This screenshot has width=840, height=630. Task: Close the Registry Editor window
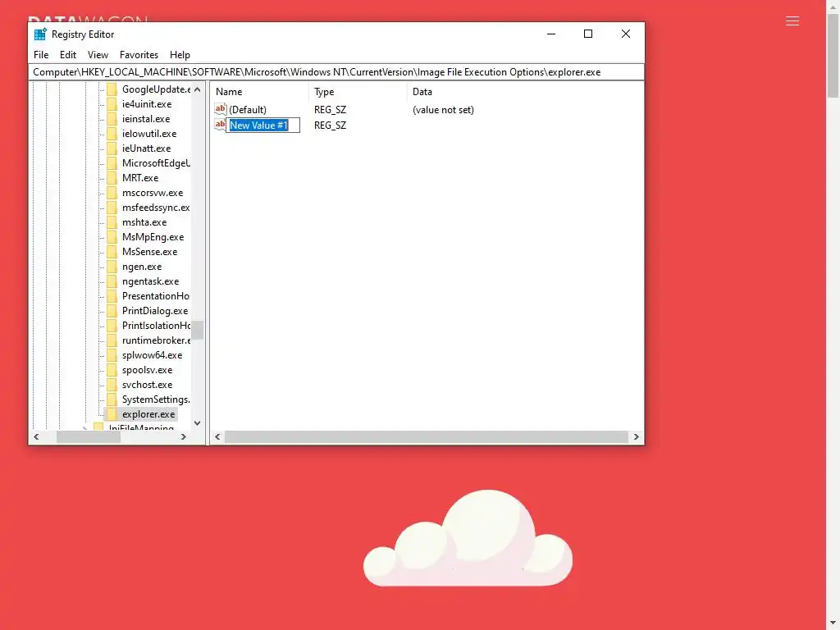[626, 34]
